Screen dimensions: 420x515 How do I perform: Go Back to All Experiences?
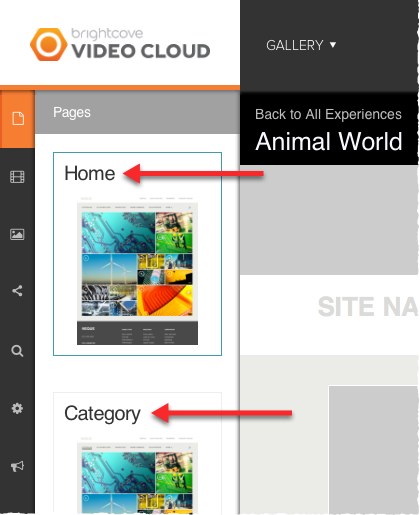tap(328, 114)
